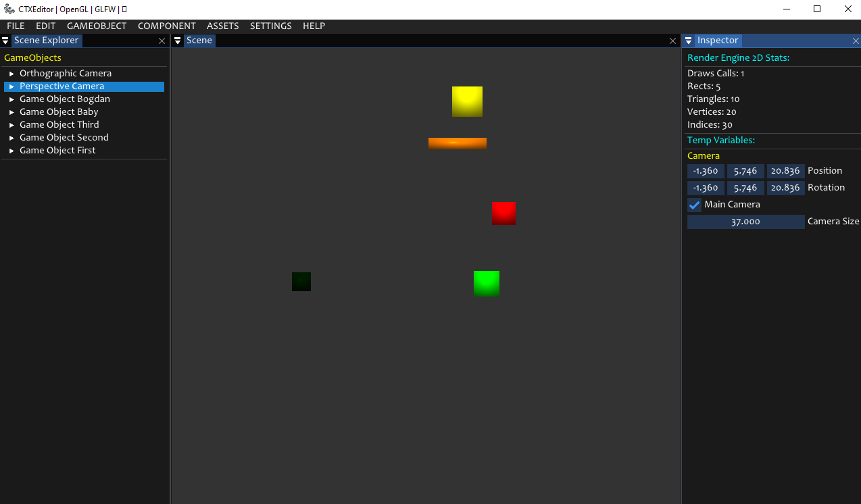Select the orange rectangle in the scene
The image size is (861, 504).
point(457,143)
